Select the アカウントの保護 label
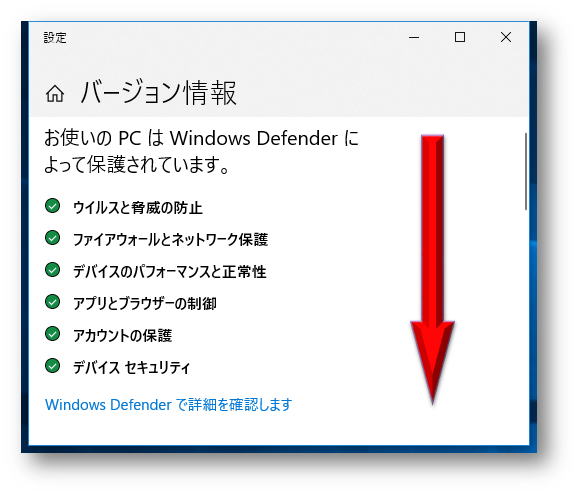 (x=122, y=336)
